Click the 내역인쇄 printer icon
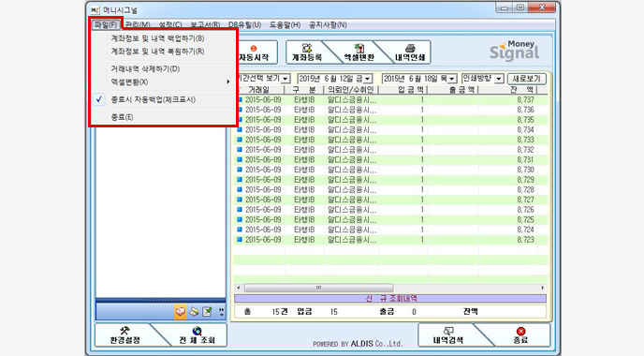 [410, 49]
